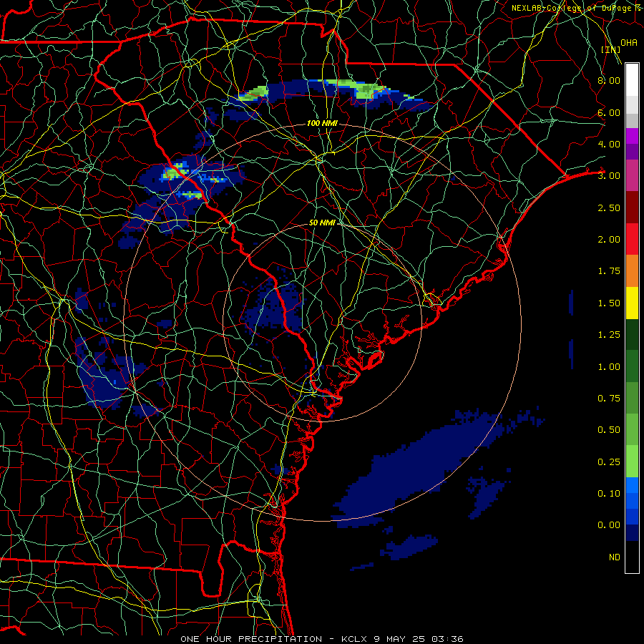Pick the navy swatch just above ND

click(632, 534)
